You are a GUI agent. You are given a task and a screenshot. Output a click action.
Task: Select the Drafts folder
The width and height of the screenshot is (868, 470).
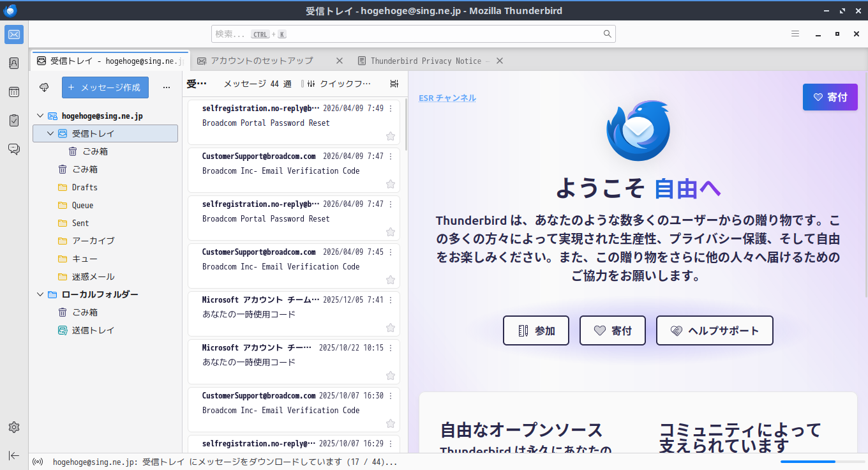point(105,187)
